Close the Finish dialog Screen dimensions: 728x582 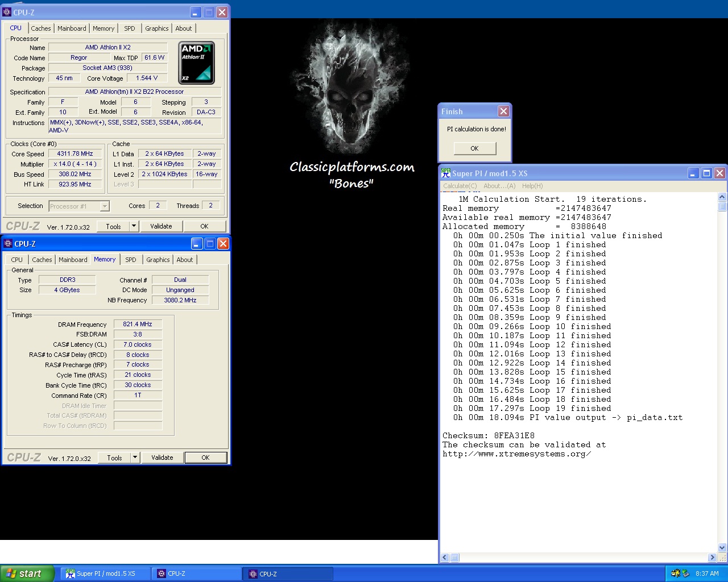[x=503, y=111]
